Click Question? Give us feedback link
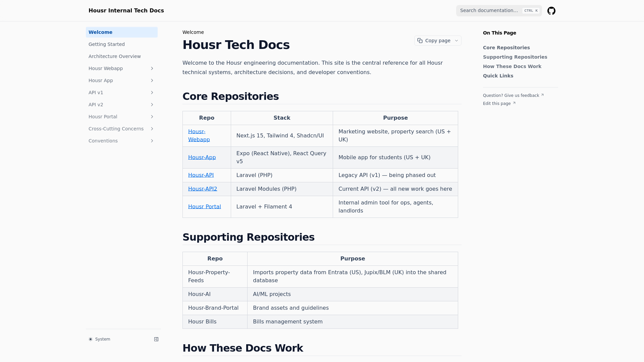This screenshot has width=644, height=362. [513, 96]
